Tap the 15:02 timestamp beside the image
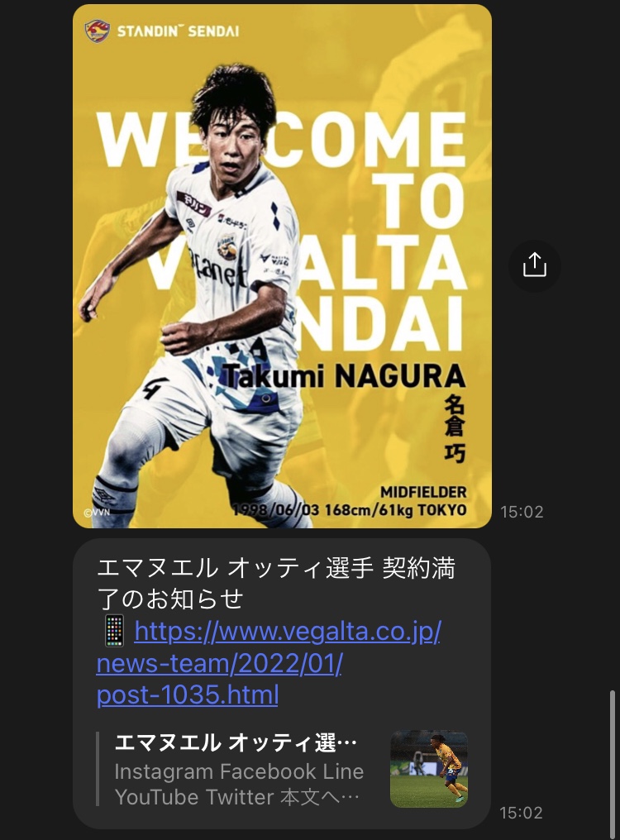 [x=522, y=512]
